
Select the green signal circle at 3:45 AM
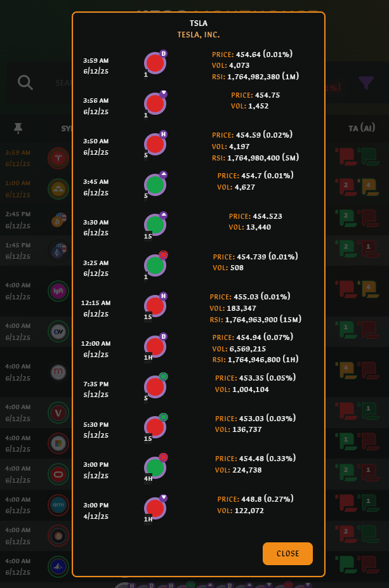(x=155, y=185)
